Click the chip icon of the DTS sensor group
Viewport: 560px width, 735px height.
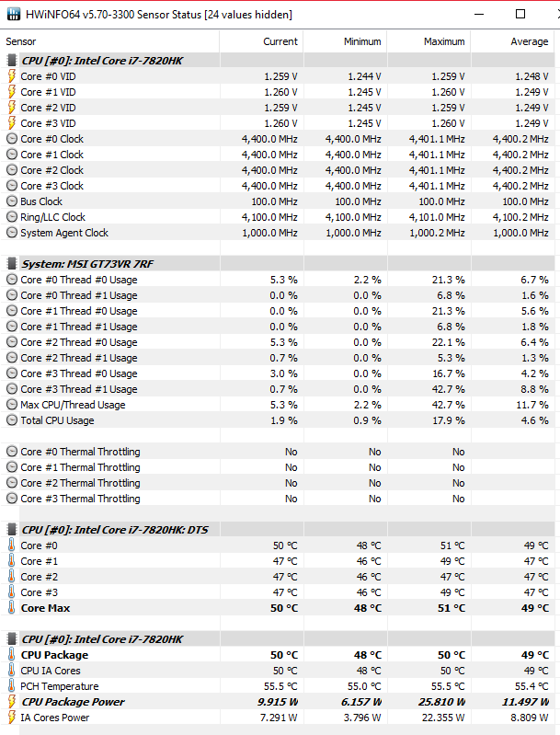[x=12, y=530]
